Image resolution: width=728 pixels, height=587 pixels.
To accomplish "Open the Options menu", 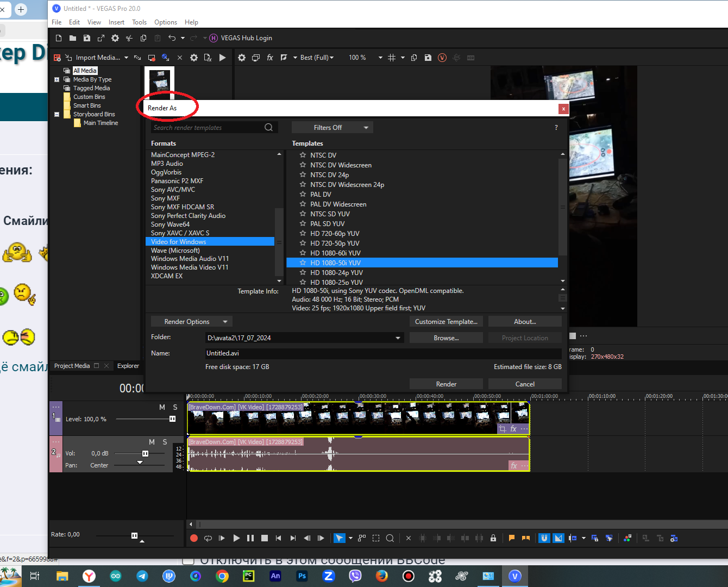I will point(166,22).
